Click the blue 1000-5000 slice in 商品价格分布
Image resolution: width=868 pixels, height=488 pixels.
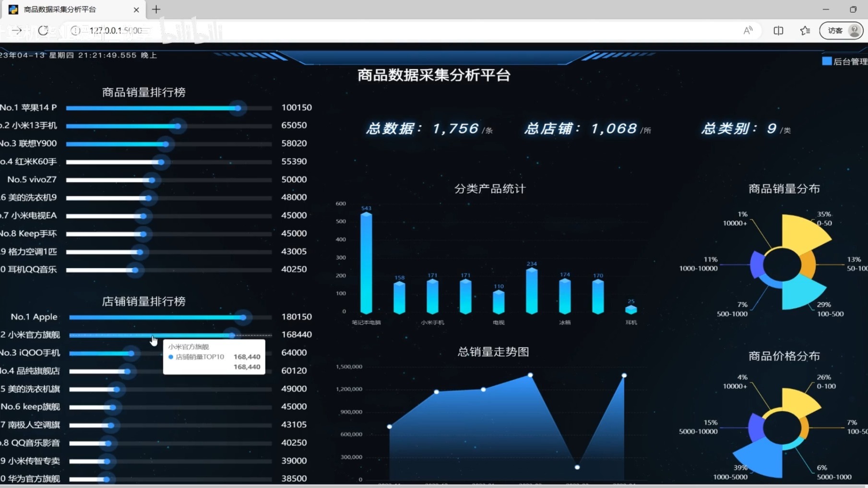tap(761, 458)
